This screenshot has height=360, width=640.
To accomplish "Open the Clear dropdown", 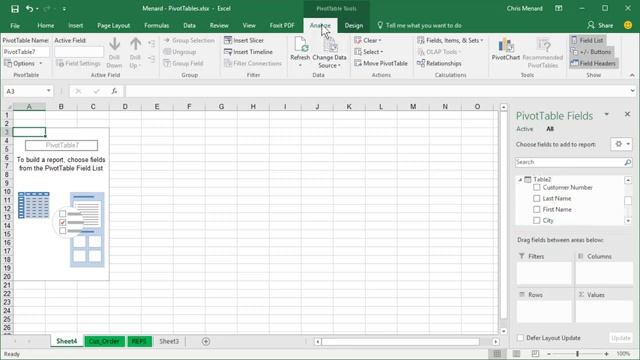I will (x=368, y=40).
